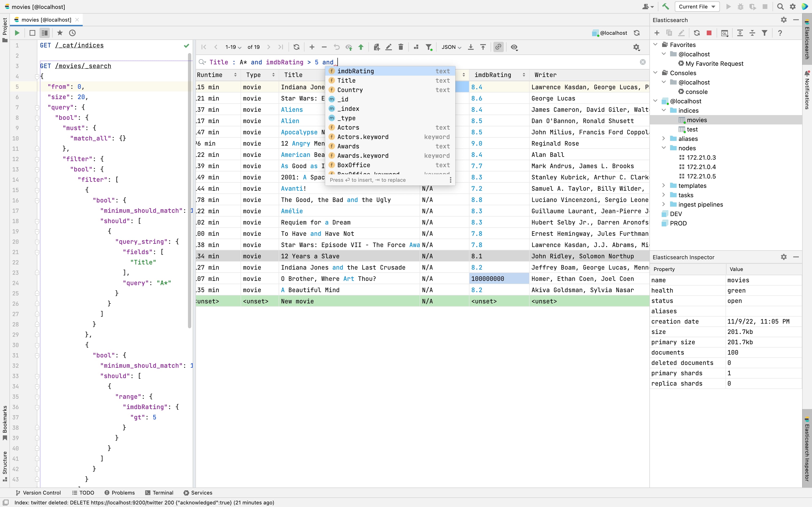Screen dimensions: 812x507
Task: Delete selected row using the trash icon
Action: (x=401, y=47)
